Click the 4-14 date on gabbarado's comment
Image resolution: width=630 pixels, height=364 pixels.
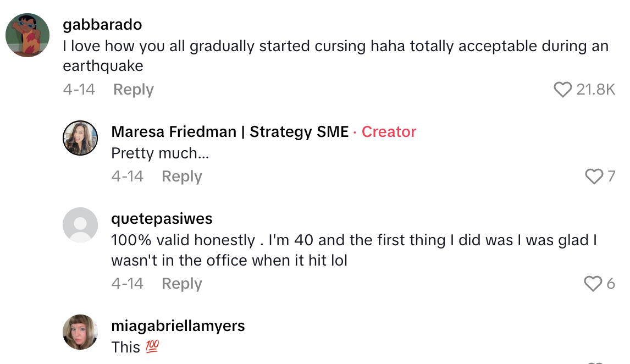tap(79, 90)
